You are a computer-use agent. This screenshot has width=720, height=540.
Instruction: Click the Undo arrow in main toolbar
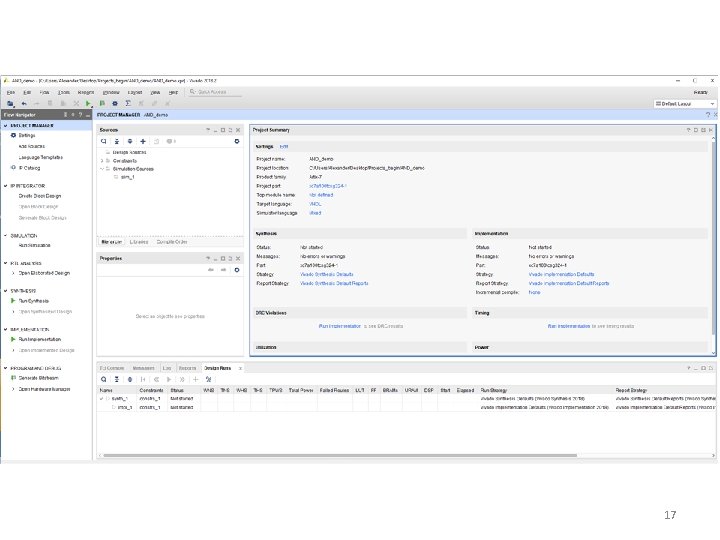24,104
